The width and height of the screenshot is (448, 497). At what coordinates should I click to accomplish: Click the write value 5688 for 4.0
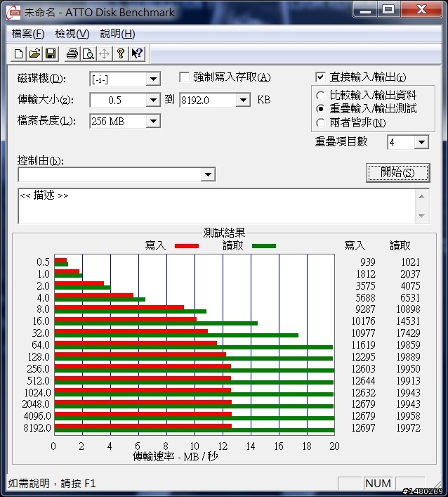tap(365, 297)
